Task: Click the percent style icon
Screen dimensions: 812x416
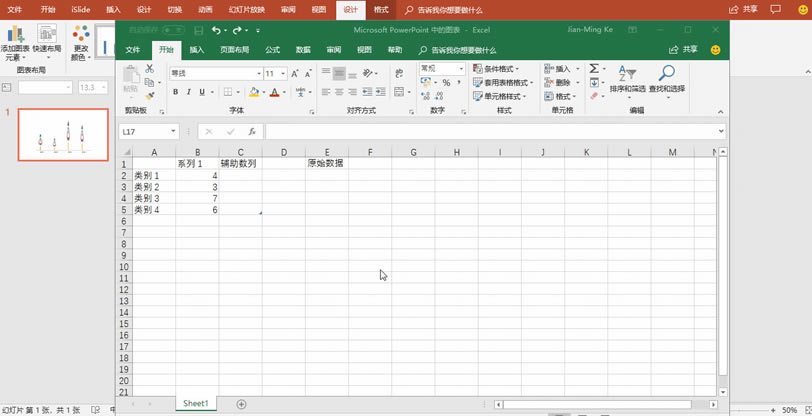Action: (446, 83)
